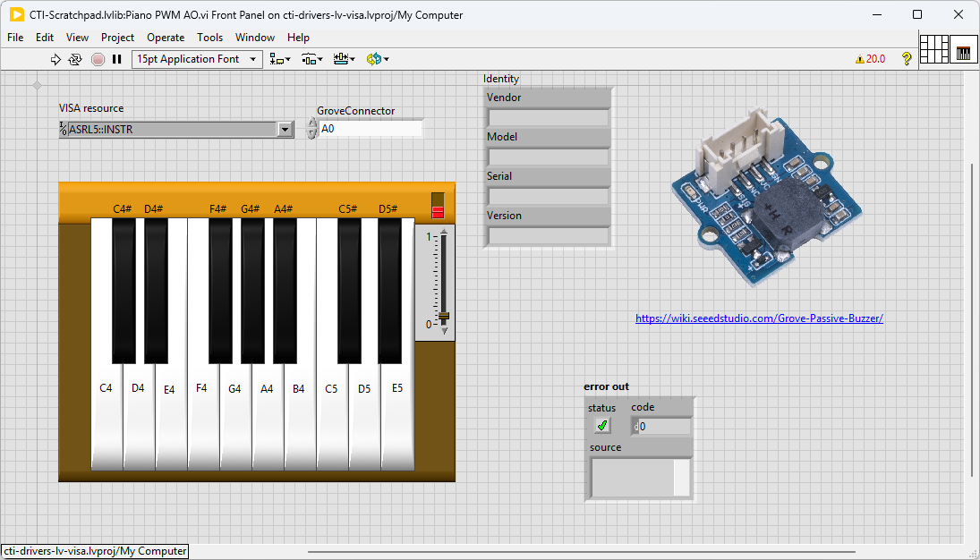The image size is (980, 560).
Task: Open the Align Objects dropdown
Action: coord(280,59)
